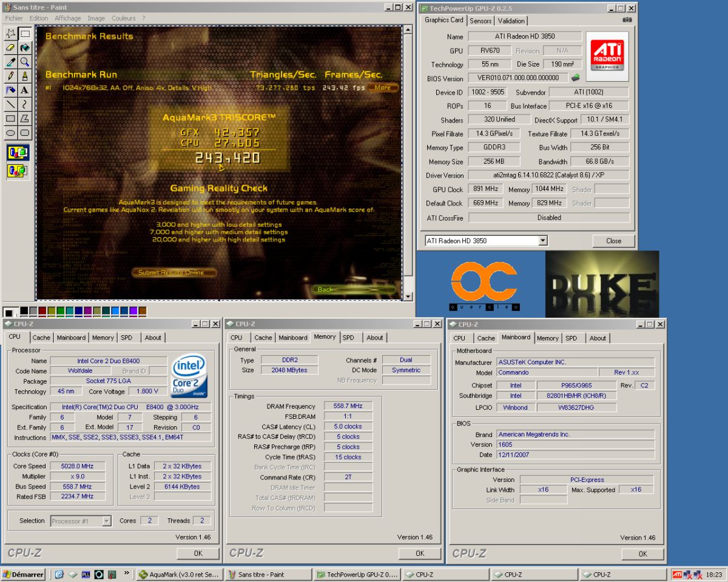Pick the black color swatch in Paint palette

(24, 310)
